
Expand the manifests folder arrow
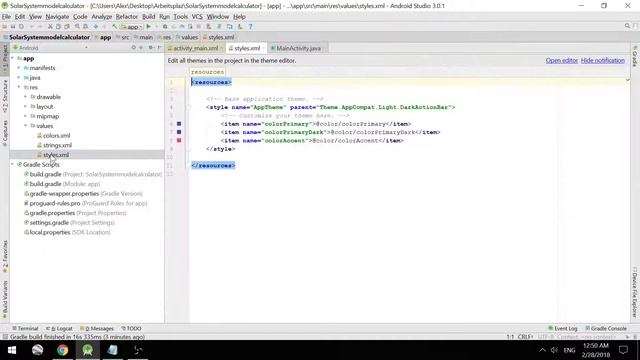[19, 68]
